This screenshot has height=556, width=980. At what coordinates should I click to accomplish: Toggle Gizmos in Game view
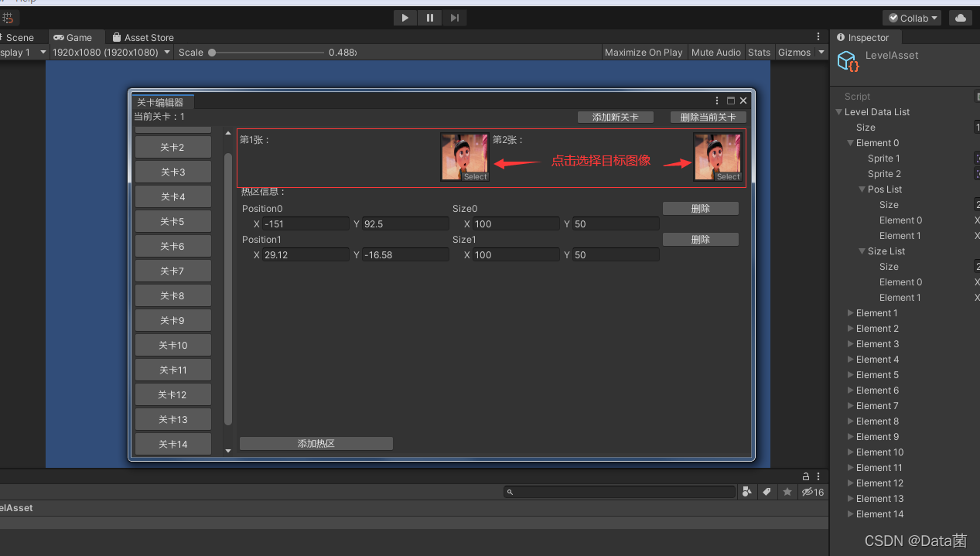794,53
